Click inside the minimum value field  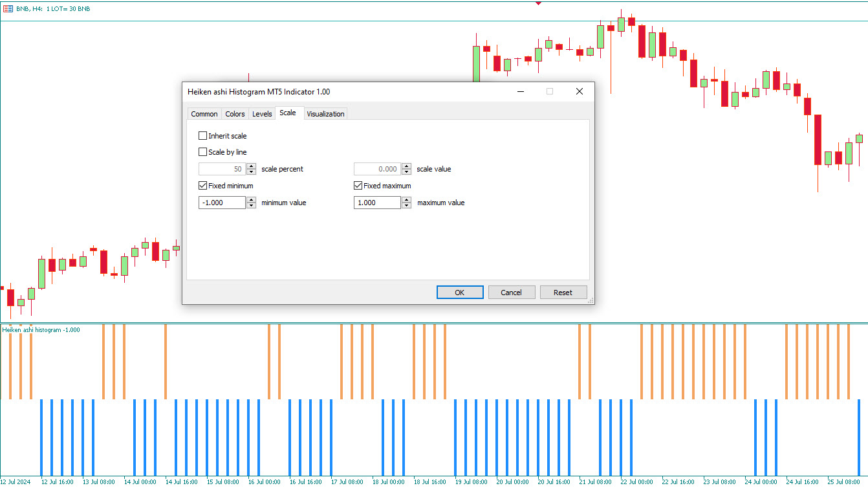pyautogui.click(x=221, y=202)
